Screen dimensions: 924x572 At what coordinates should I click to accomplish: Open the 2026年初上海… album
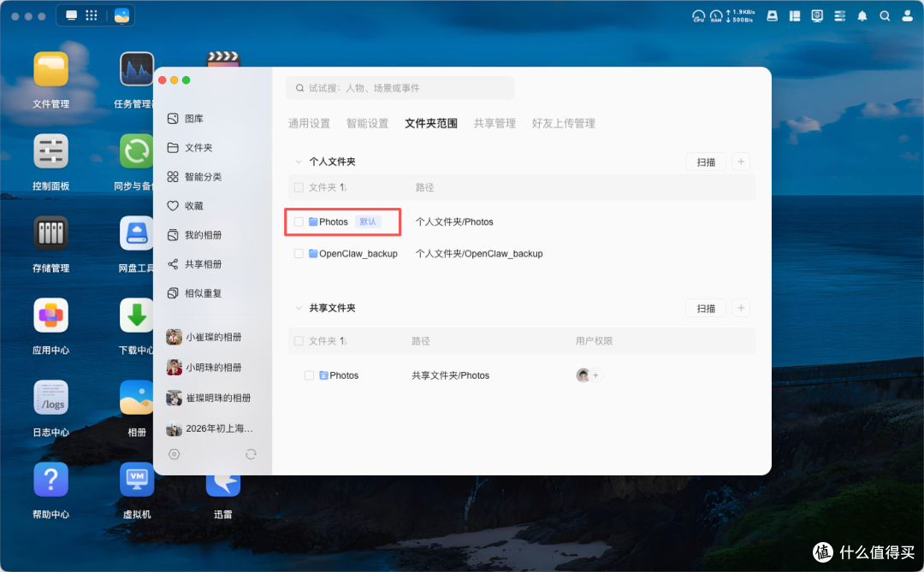click(210, 429)
